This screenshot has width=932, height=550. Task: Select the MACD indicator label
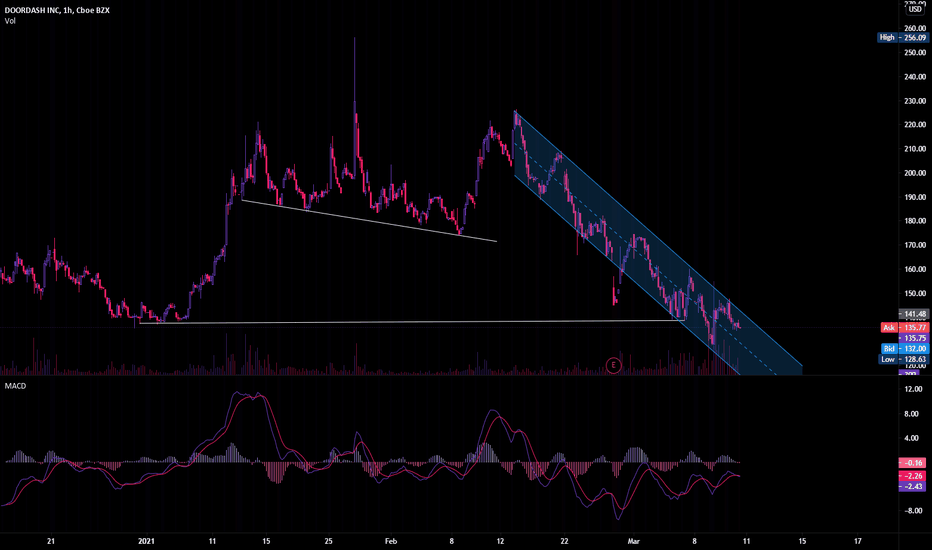[x=15, y=386]
